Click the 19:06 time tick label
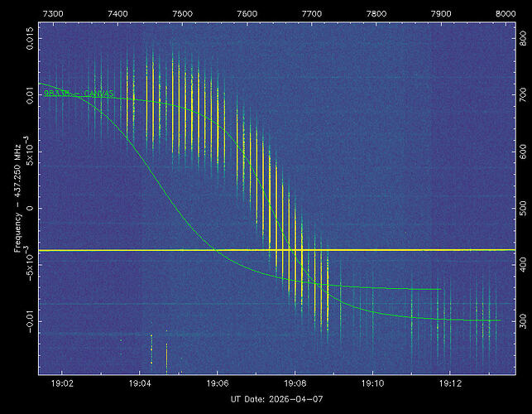 click(x=218, y=384)
